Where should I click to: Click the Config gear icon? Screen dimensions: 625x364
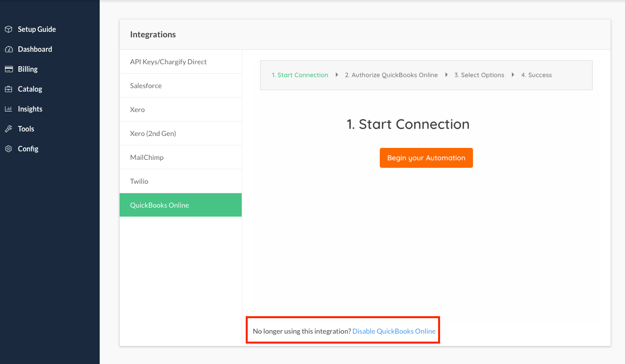8,149
